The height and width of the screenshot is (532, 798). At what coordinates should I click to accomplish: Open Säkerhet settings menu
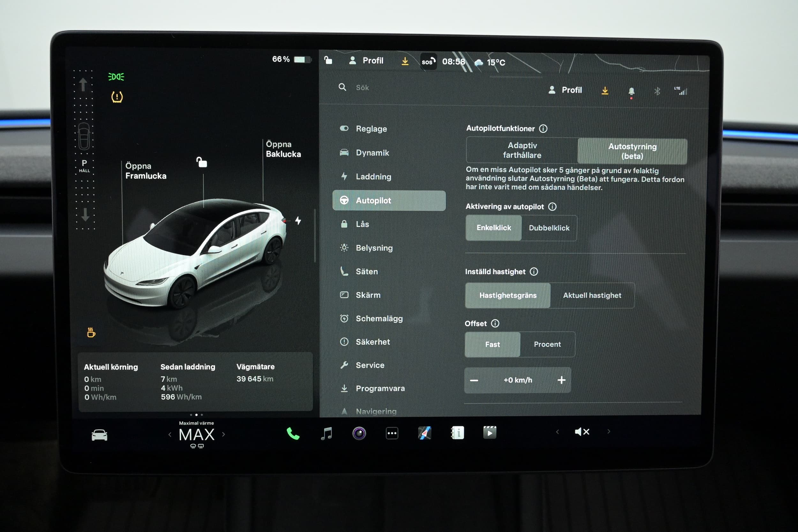point(389,342)
